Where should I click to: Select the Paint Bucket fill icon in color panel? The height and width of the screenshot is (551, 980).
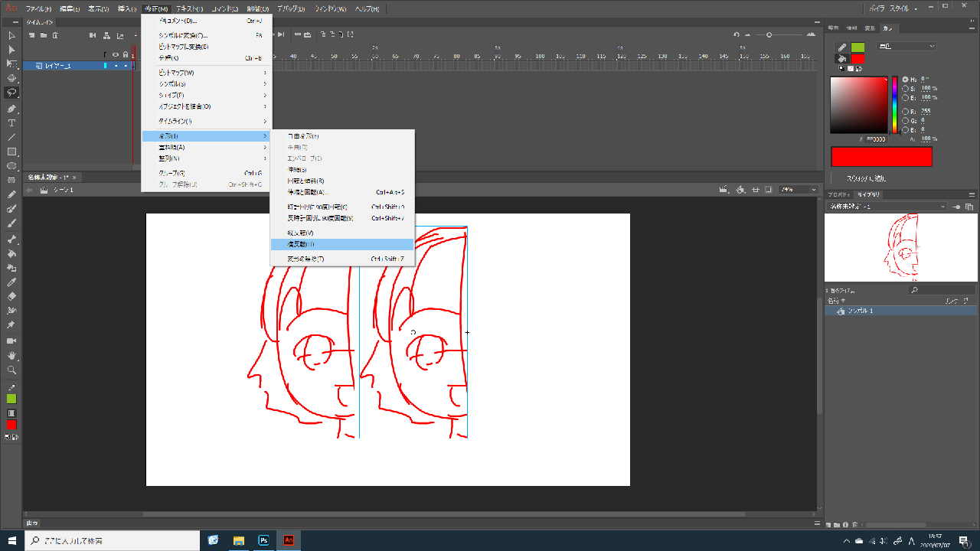[842, 59]
